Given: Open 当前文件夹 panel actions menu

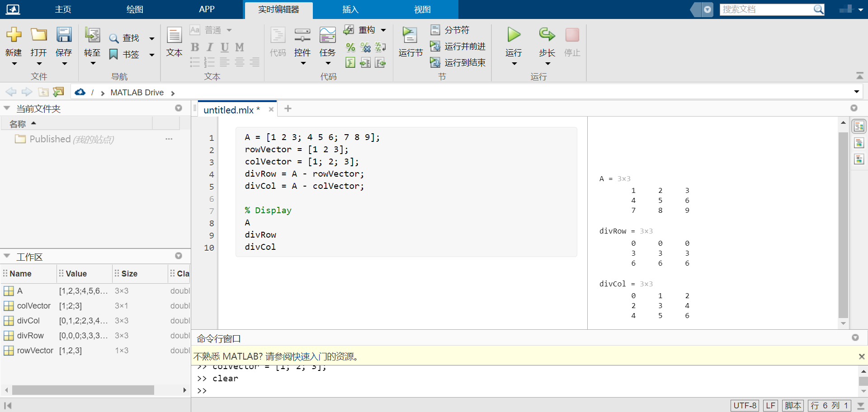Looking at the screenshot, I should [179, 108].
